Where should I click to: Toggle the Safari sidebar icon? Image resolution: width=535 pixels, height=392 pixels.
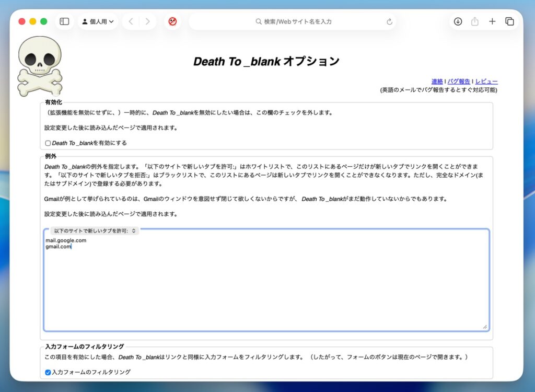(64, 21)
